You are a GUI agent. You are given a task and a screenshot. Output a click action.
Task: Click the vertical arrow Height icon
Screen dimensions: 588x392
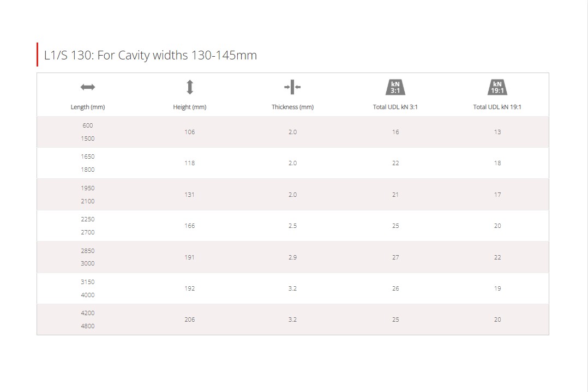[x=190, y=87]
